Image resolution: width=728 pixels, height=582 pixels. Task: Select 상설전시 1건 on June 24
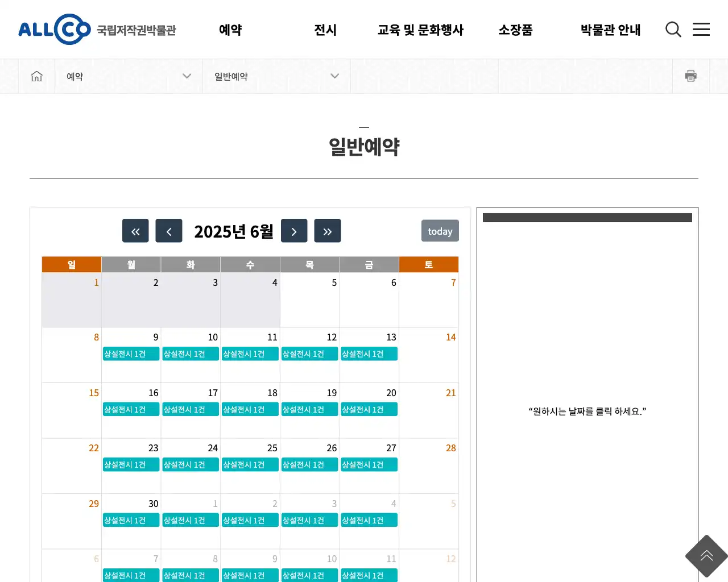pos(191,465)
